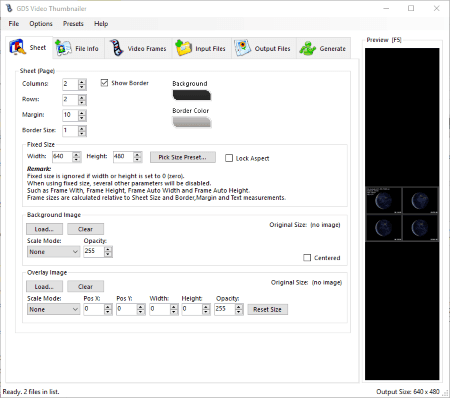Image resolution: width=450 pixels, height=398 pixels.
Task: Enable the Lock Aspect checkbox
Action: point(229,158)
